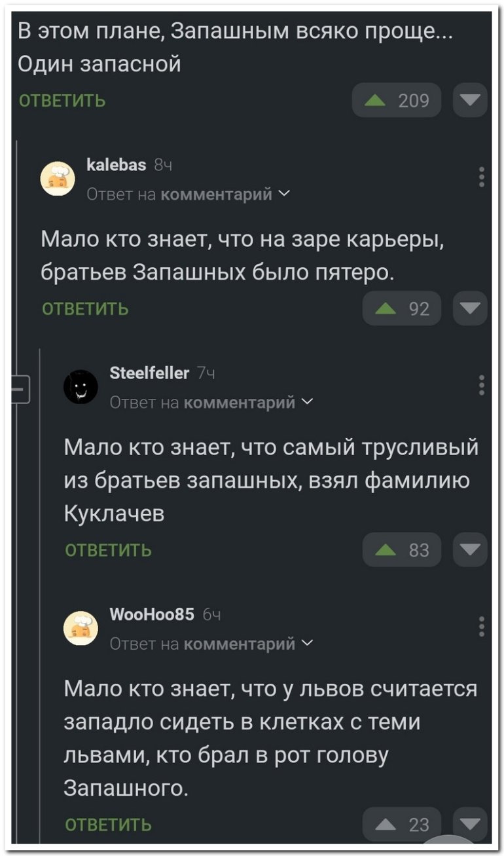Downvote the comment rated 209
The image size is (504, 856).
click(x=470, y=101)
